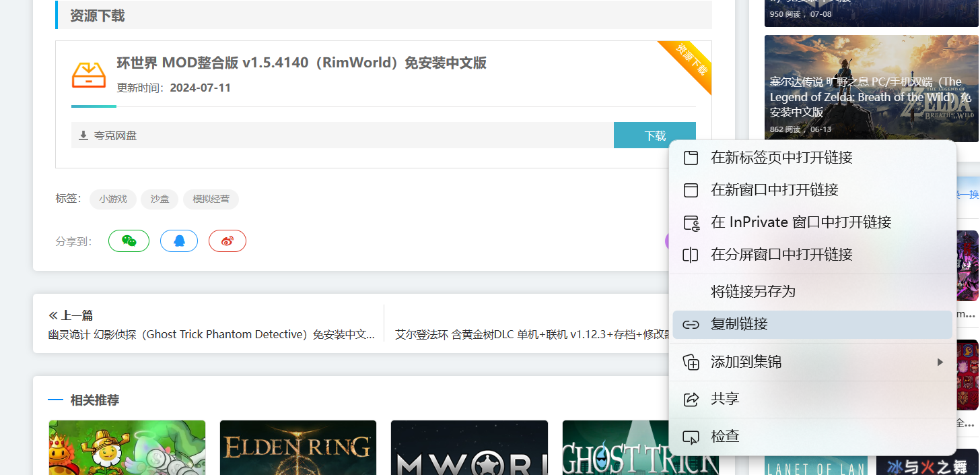
Task: Select 共享 menu entry
Action: click(812, 399)
